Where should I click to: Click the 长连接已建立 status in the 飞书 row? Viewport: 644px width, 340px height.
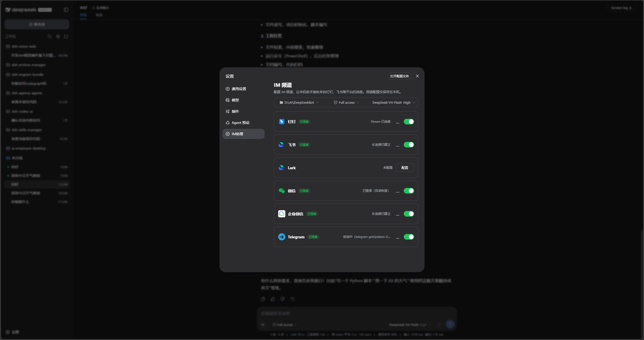pos(381,145)
